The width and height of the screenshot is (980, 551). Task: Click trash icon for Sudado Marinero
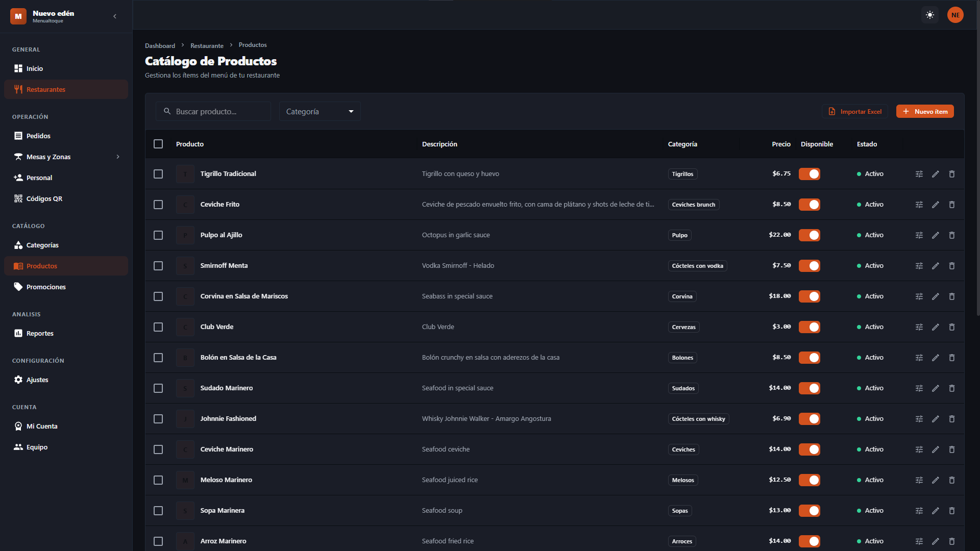pyautogui.click(x=951, y=388)
